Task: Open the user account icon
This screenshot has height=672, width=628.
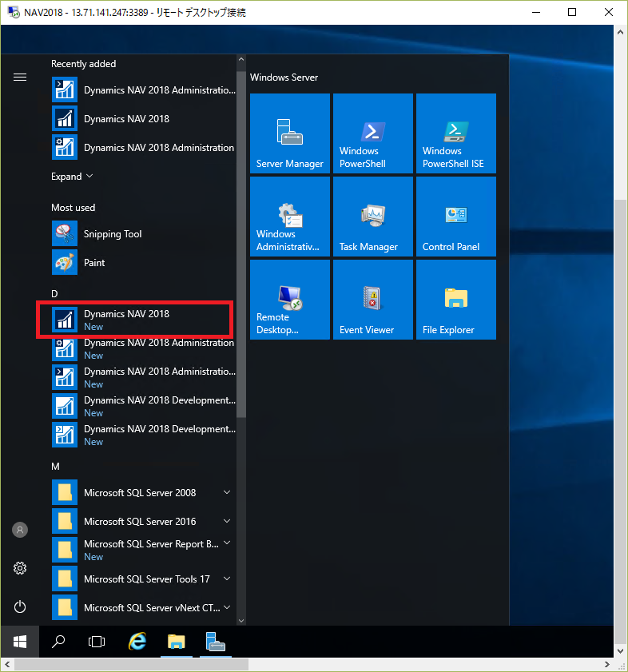Action: pyautogui.click(x=20, y=530)
